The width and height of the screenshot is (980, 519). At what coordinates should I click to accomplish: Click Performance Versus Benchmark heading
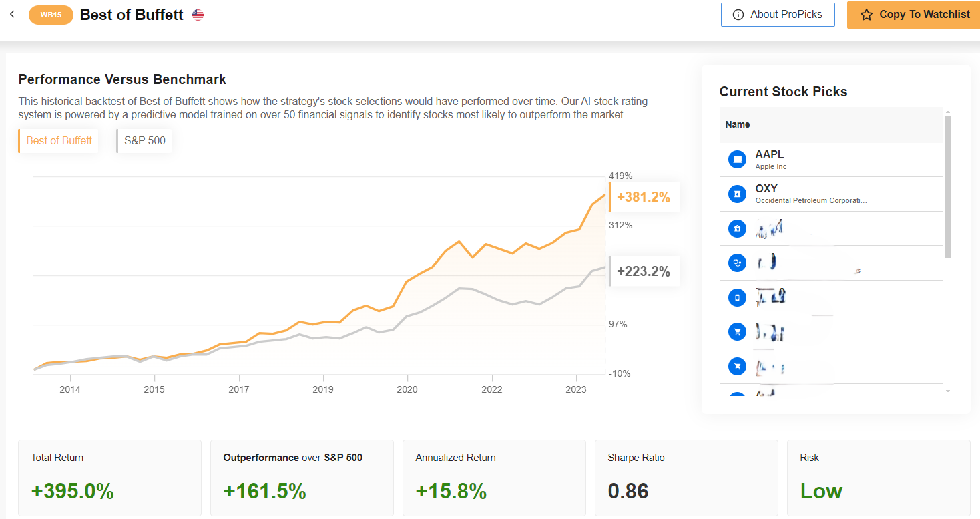[x=122, y=79]
